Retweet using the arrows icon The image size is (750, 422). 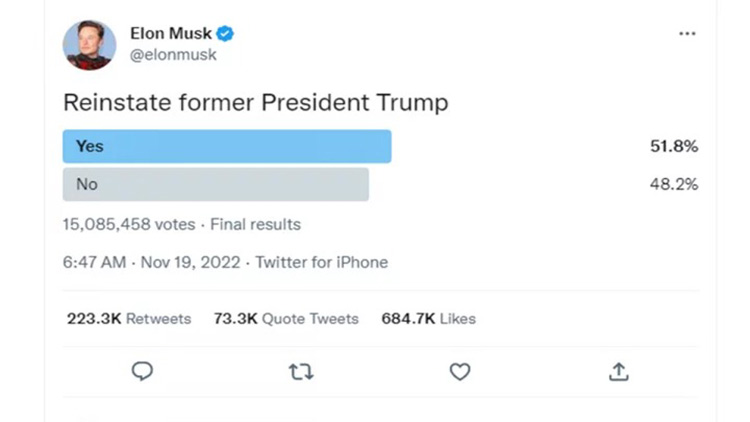point(301,372)
